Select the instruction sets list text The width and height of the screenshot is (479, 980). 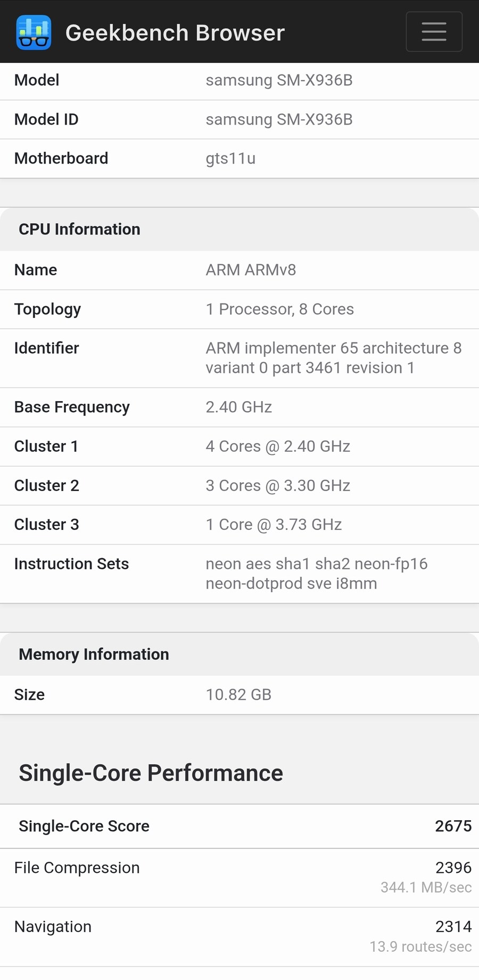click(317, 574)
